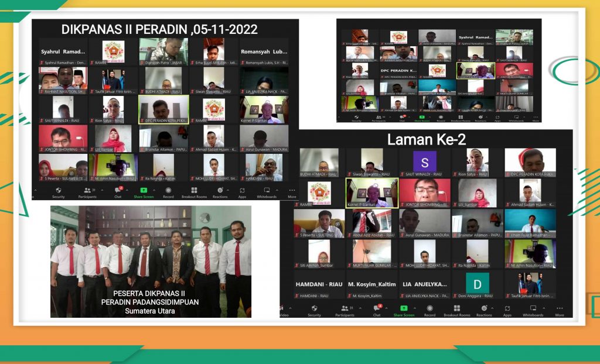Viewport: 600px width, 364px height.
Task: Open the Participants panel
Action: pos(87,191)
